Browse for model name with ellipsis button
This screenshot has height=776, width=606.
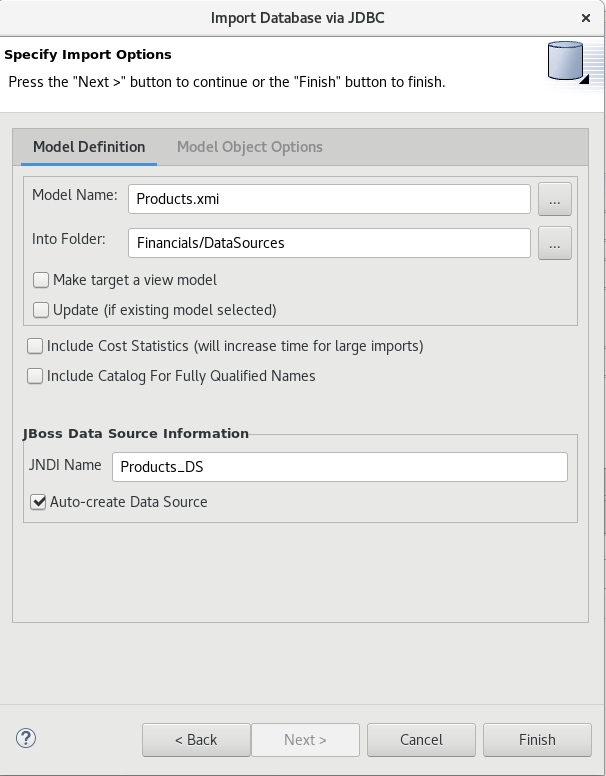coord(555,199)
